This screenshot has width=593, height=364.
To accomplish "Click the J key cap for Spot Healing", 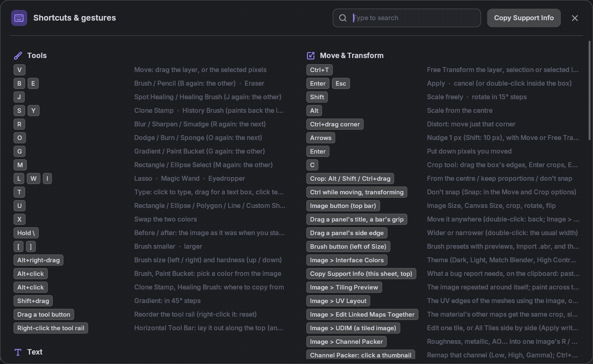I will click(19, 97).
